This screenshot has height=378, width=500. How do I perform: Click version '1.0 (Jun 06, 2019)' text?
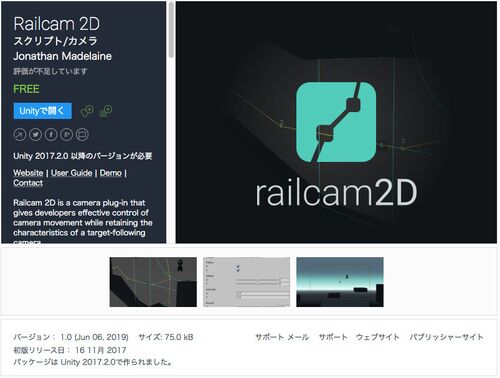94,337
